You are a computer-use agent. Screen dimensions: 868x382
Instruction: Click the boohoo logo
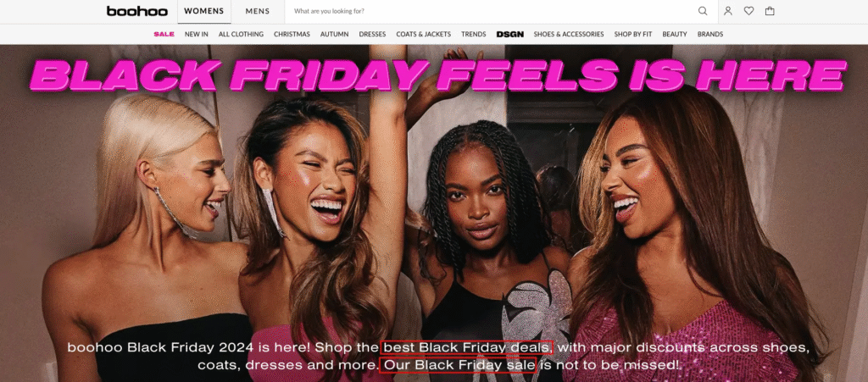point(136,11)
